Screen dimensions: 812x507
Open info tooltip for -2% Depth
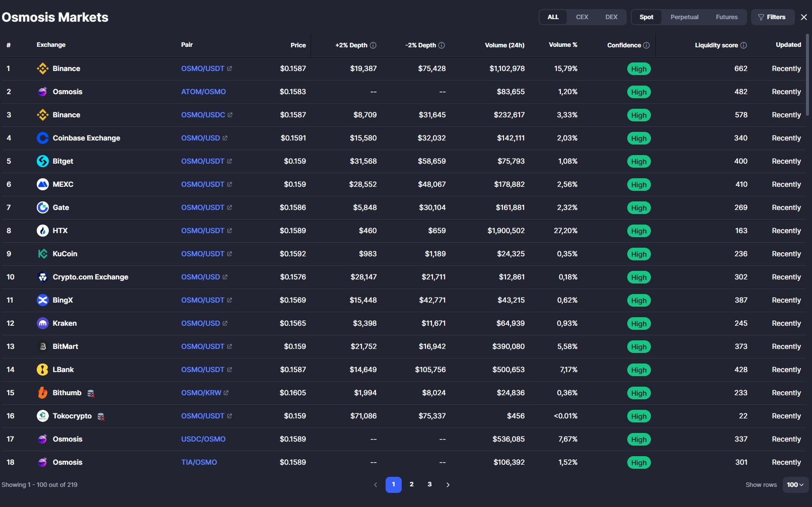441,45
